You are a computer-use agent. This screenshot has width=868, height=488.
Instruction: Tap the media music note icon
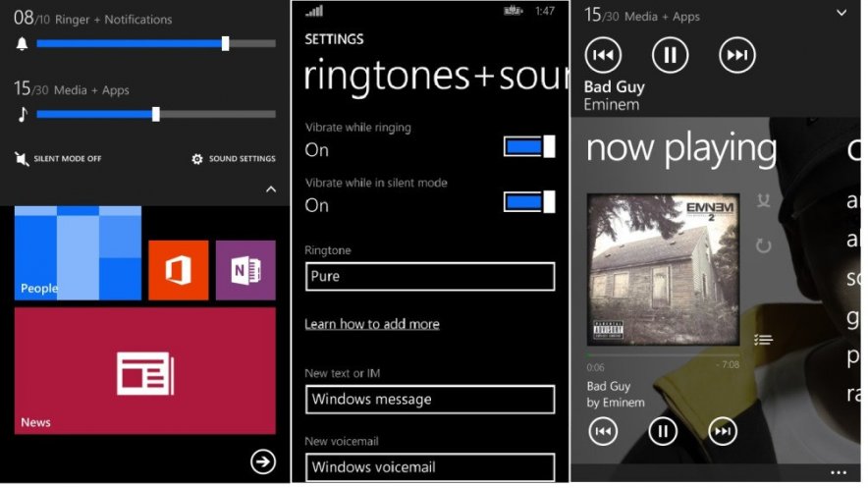click(23, 114)
